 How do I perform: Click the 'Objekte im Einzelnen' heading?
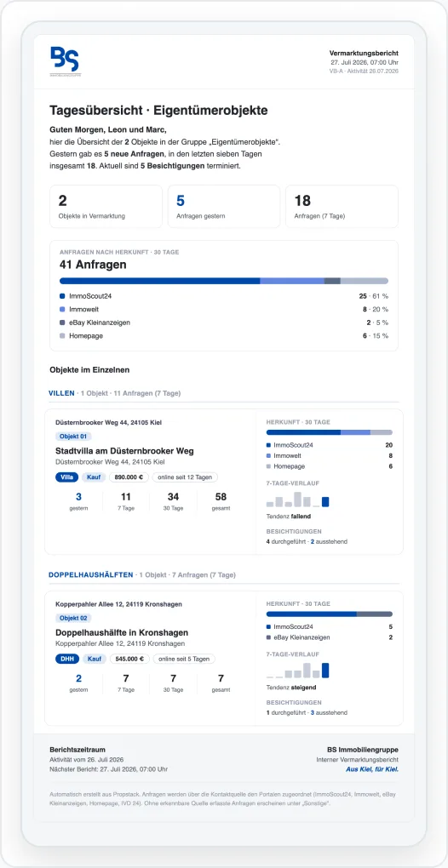click(x=89, y=370)
